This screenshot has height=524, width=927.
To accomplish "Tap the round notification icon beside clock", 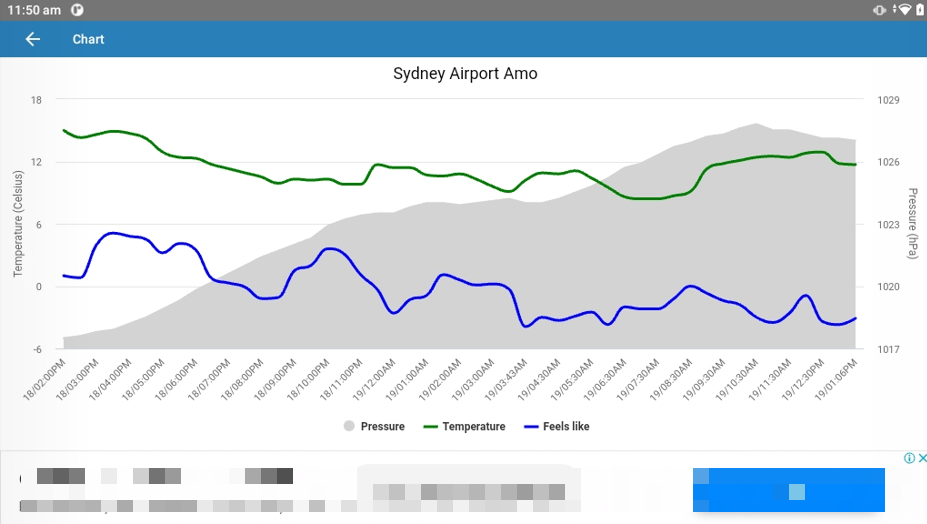I will click(78, 10).
